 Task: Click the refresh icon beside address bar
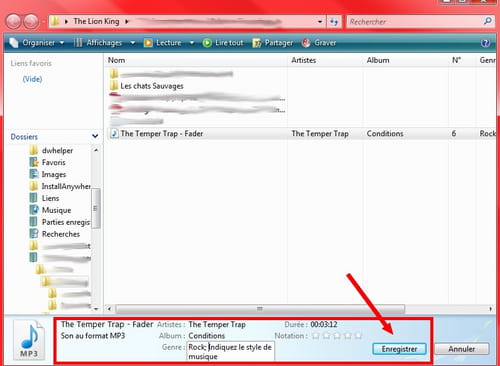334,22
